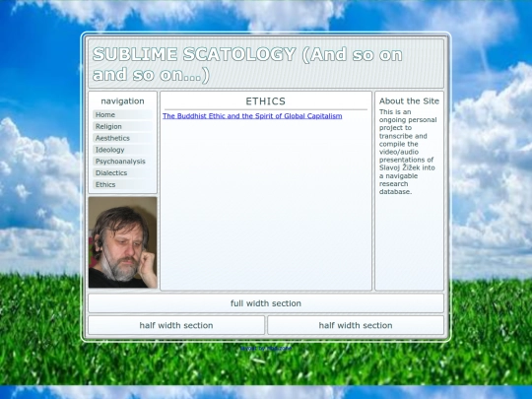The image size is (532, 399).
Task: Open The Buddhist Ethic and the Spirit article link
Action: click(x=252, y=116)
